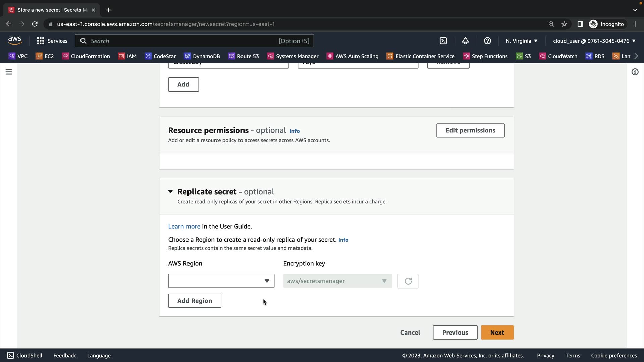Follow the Learn more User Guide link
This screenshot has height=362, width=644.
[184, 226]
